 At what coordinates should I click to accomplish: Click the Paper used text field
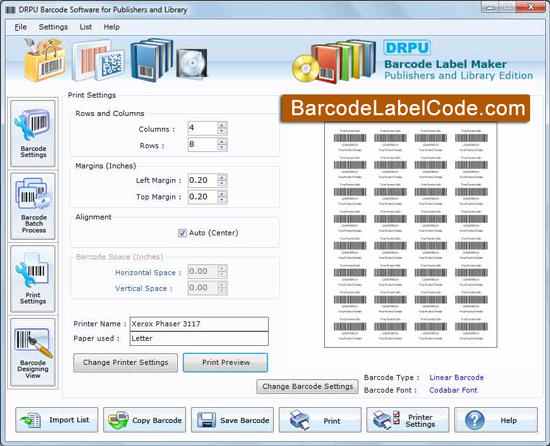[x=199, y=339]
